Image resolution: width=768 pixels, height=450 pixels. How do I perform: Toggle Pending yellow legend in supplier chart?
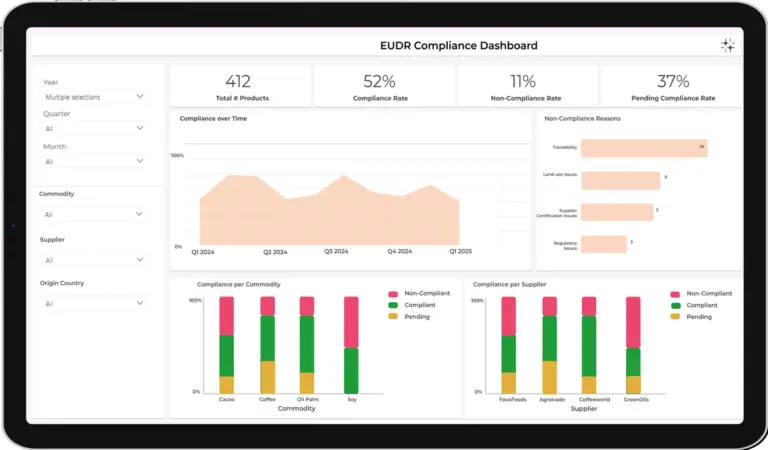coord(675,317)
